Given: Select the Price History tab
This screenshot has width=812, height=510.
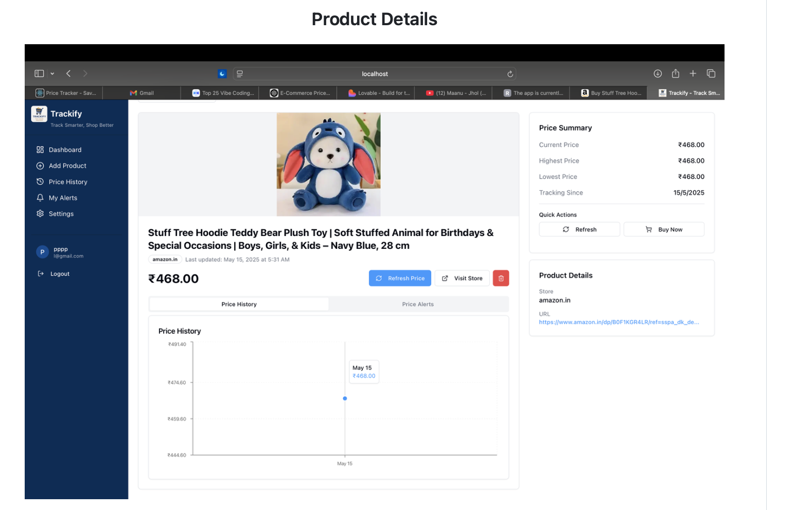Looking at the screenshot, I should 239,304.
